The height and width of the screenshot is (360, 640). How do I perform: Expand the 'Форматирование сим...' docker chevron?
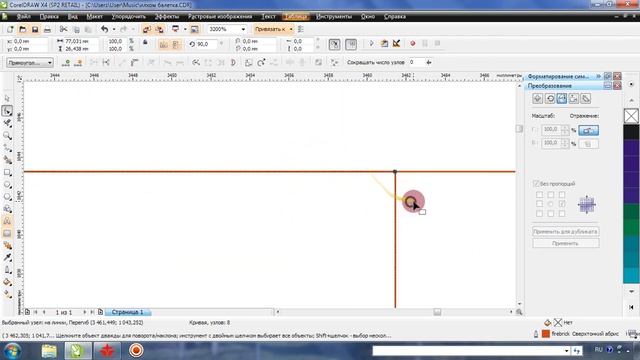tap(599, 76)
